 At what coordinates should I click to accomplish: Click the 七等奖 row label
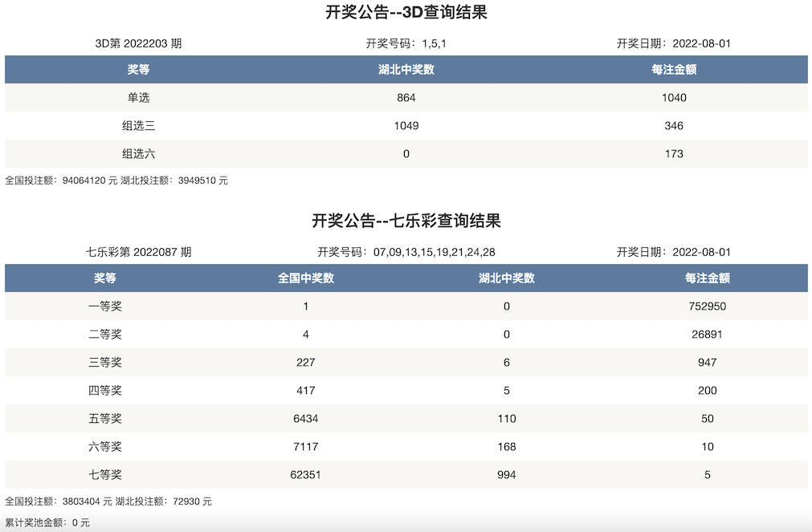[x=105, y=474]
